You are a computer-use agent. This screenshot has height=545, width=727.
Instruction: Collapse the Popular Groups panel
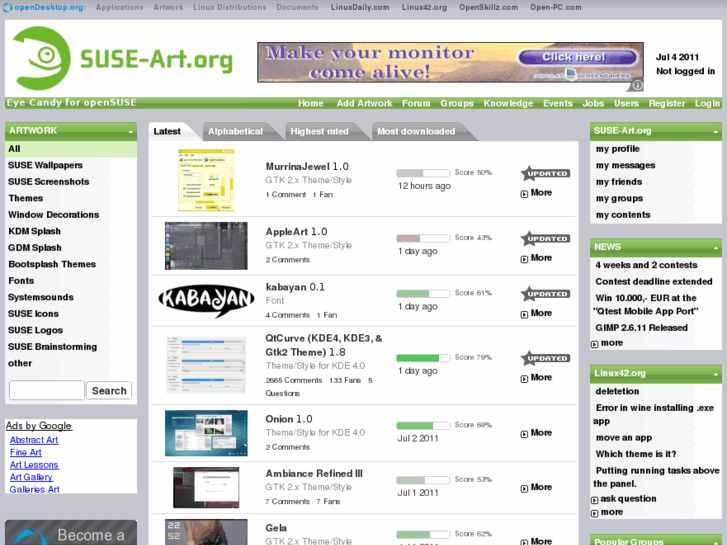715,542
